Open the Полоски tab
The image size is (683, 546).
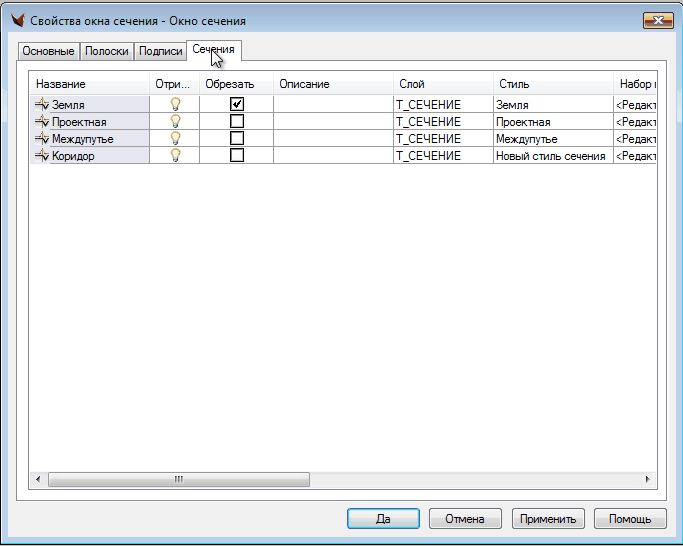click(106, 51)
